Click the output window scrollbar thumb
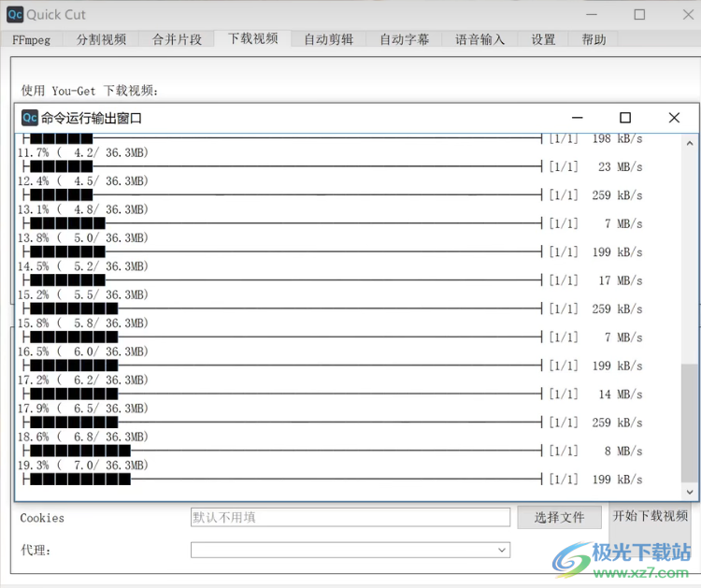The image size is (701, 588). (x=689, y=423)
